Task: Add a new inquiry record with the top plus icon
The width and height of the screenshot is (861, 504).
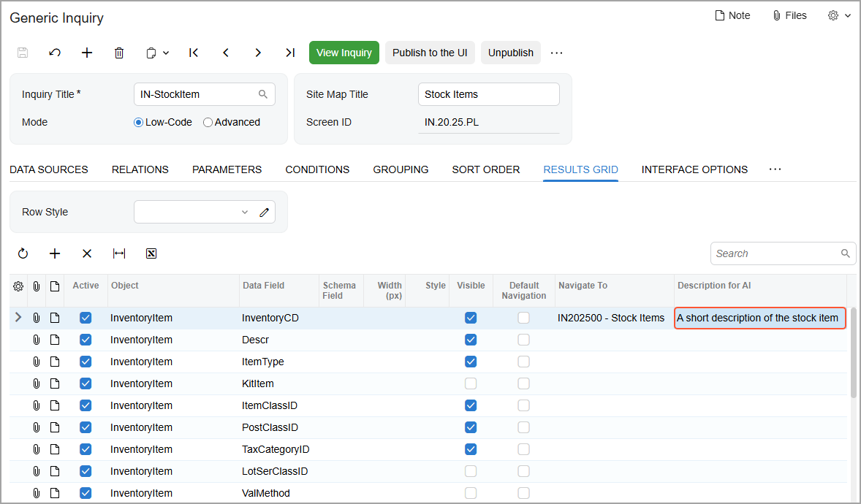Action: tap(87, 53)
